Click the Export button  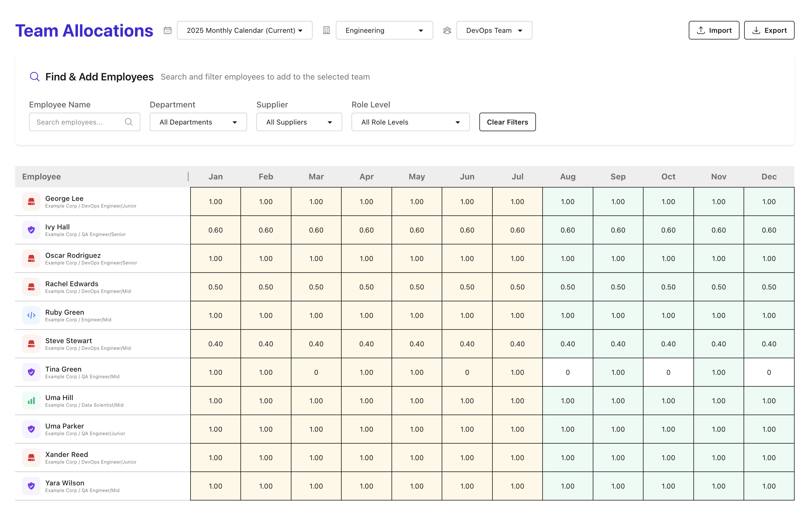tap(769, 30)
